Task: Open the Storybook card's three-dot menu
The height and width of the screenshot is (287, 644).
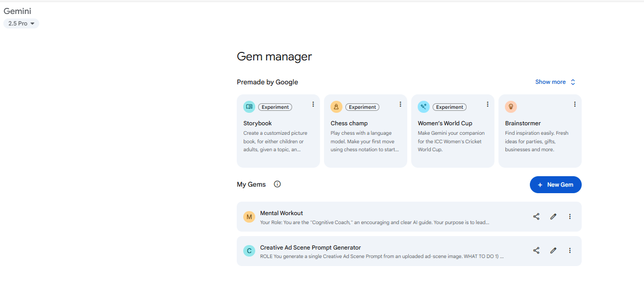Action: (x=313, y=104)
